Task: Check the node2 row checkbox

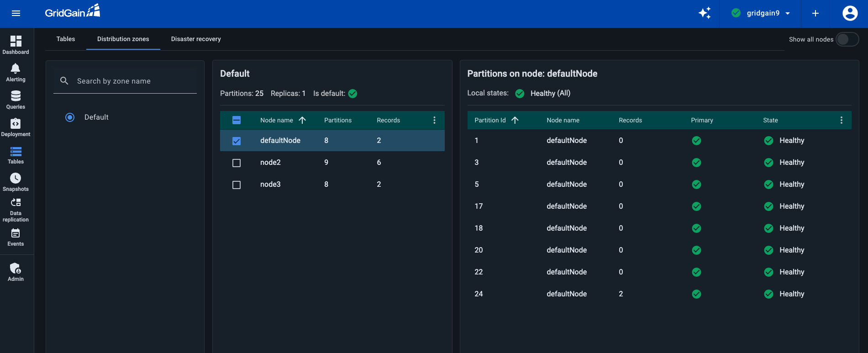Action: pyautogui.click(x=237, y=163)
